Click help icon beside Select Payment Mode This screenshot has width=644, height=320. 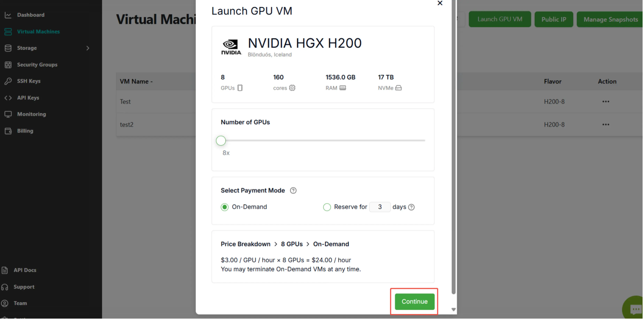(293, 191)
